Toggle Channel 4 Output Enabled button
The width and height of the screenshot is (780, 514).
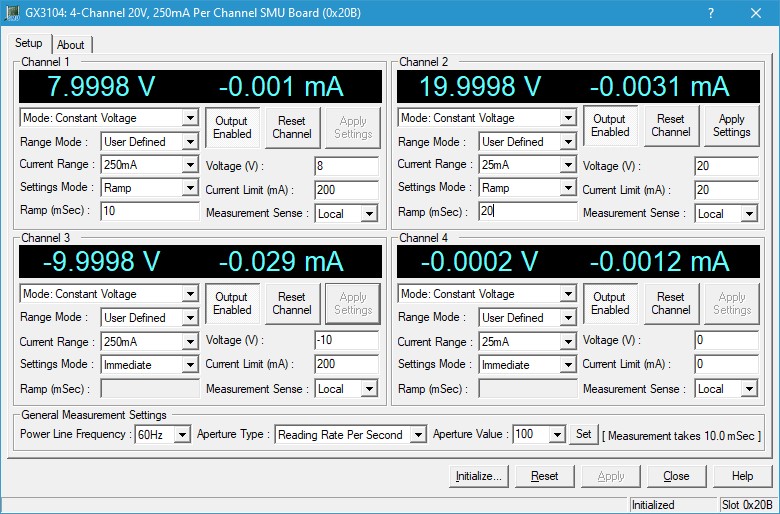tap(610, 303)
